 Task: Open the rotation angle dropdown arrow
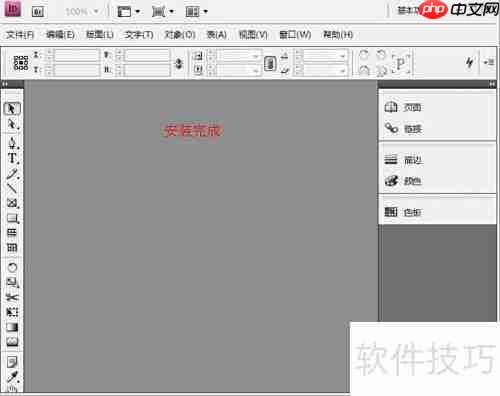pyautogui.click(x=343, y=56)
